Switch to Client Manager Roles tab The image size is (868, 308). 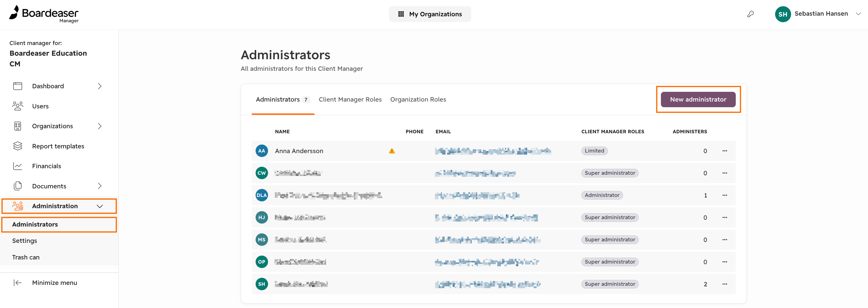pos(350,100)
